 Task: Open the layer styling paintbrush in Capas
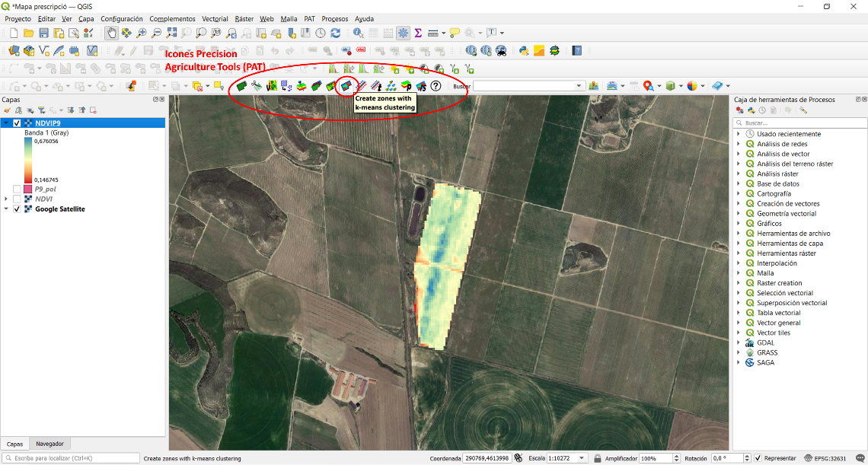tap(7, 110)
